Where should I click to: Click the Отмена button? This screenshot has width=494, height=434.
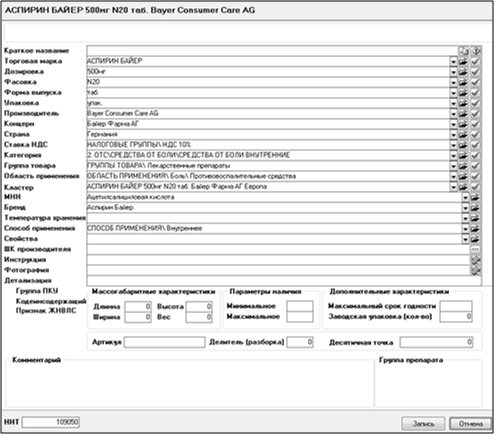[x=471, y=423]
